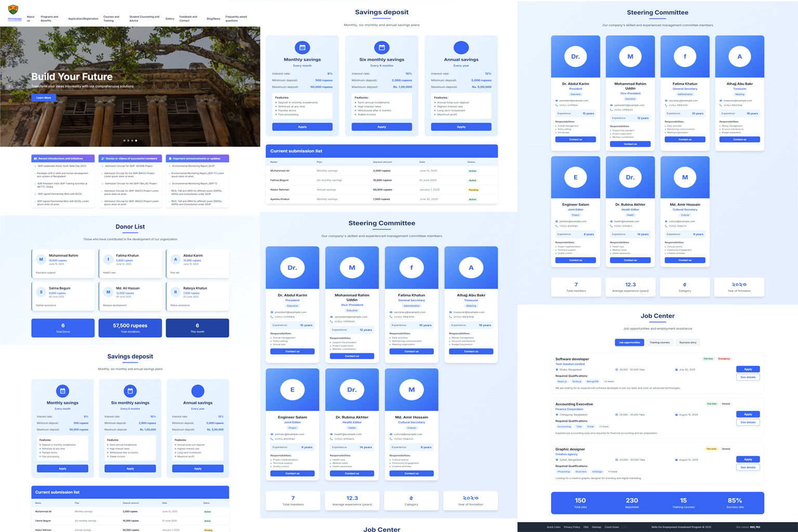This screenshot has width=798, height=532.
Task: Click the calendar icon beside July 30, 2025
Action: point(676,370)
